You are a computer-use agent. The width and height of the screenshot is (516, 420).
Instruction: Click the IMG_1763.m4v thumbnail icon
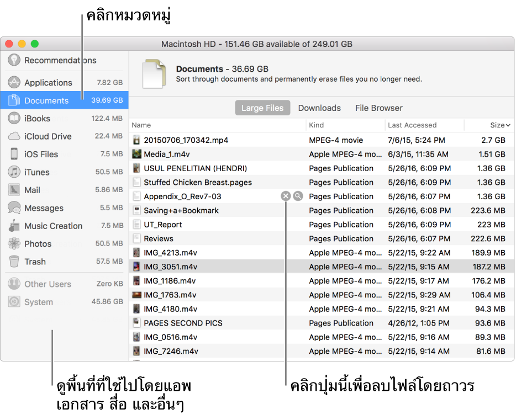coord(136,295)
